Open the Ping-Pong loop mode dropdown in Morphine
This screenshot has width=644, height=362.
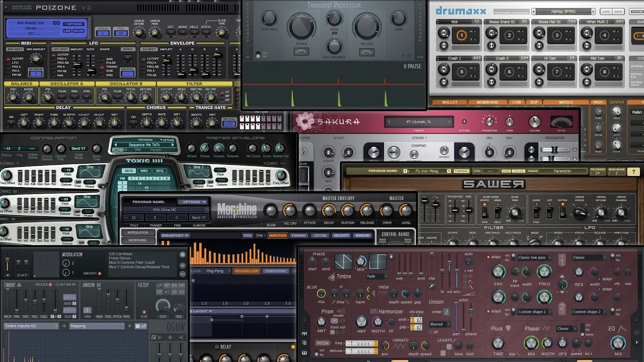[215, 270]
